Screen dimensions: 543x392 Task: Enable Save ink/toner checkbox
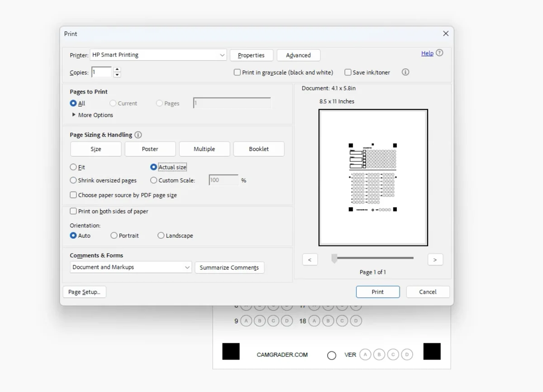pos(348,72)
